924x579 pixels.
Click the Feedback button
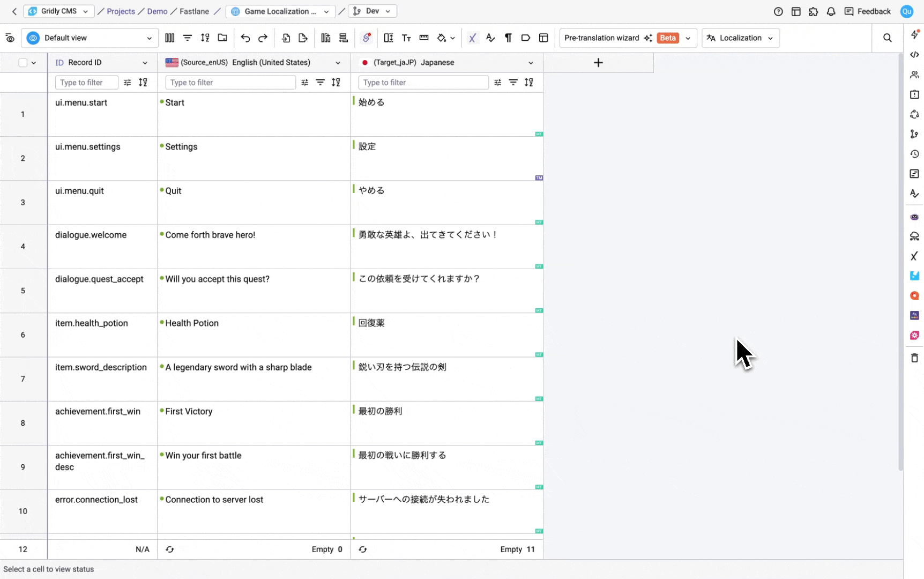(x=867, y=11)
